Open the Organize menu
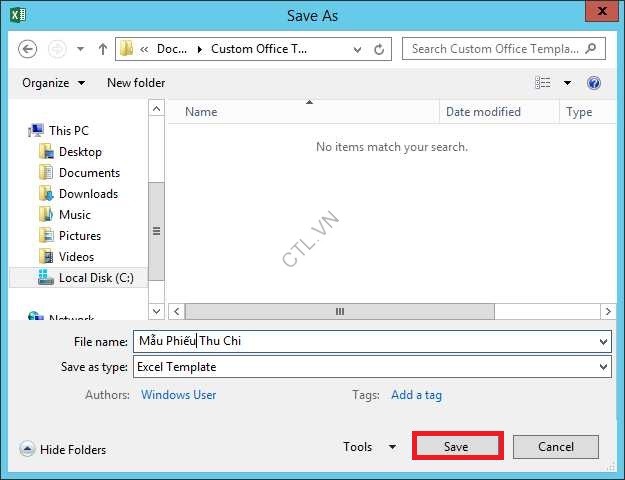Image resolution: width=625 pixels, height=480 pixels. pos(53,83)
